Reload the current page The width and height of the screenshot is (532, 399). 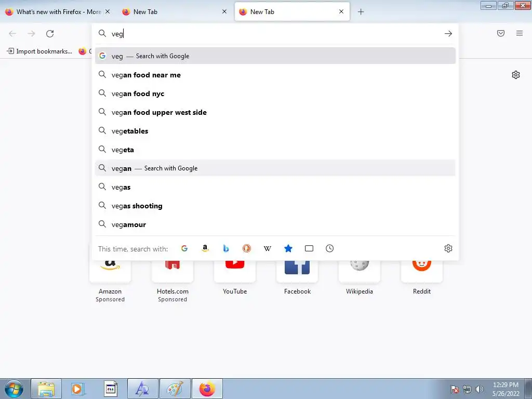click(x=50, y=34)
